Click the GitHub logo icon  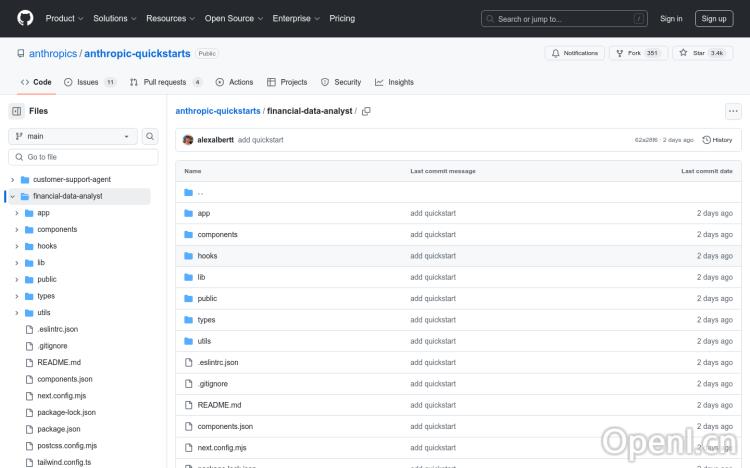24,18
